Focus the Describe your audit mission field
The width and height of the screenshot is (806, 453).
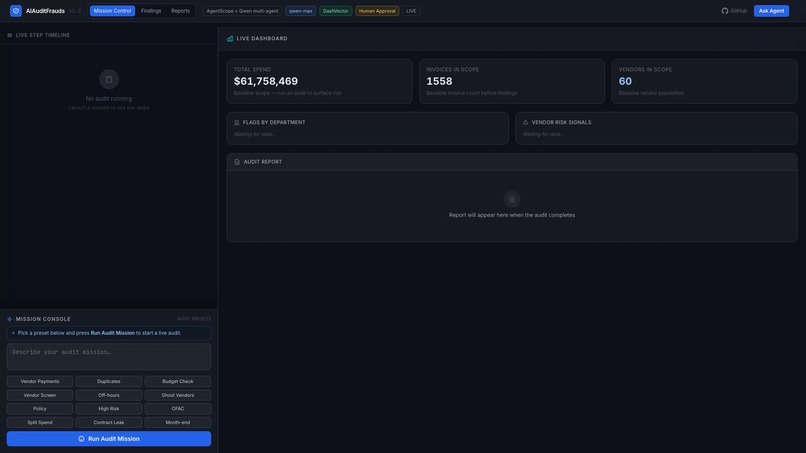[x=109, y=356]
